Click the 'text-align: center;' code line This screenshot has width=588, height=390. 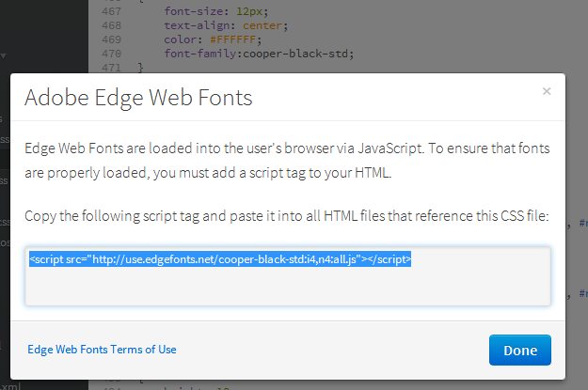(226, 25)
